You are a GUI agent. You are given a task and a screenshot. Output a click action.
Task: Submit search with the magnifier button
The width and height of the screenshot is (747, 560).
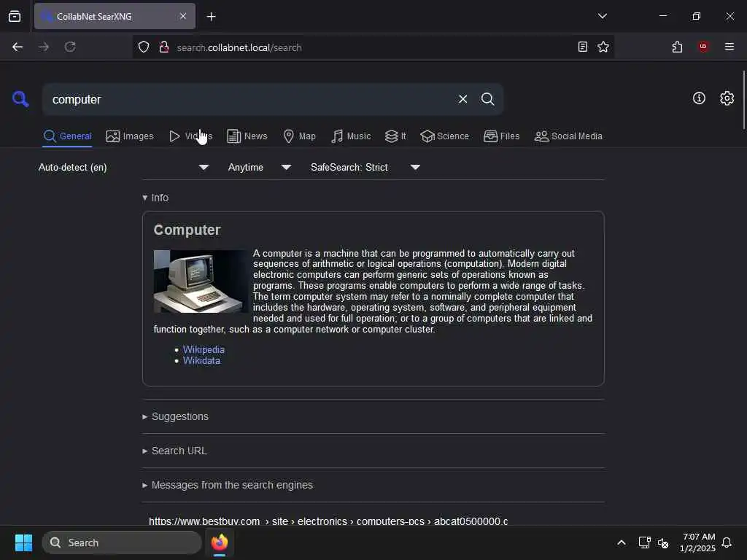[x=487, y=99]
